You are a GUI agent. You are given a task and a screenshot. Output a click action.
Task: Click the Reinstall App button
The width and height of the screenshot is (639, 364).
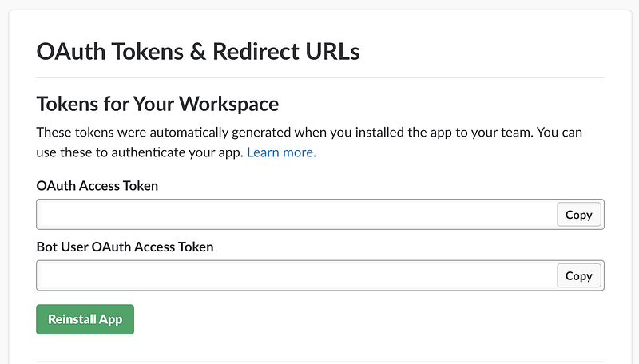tap(85, 319)
